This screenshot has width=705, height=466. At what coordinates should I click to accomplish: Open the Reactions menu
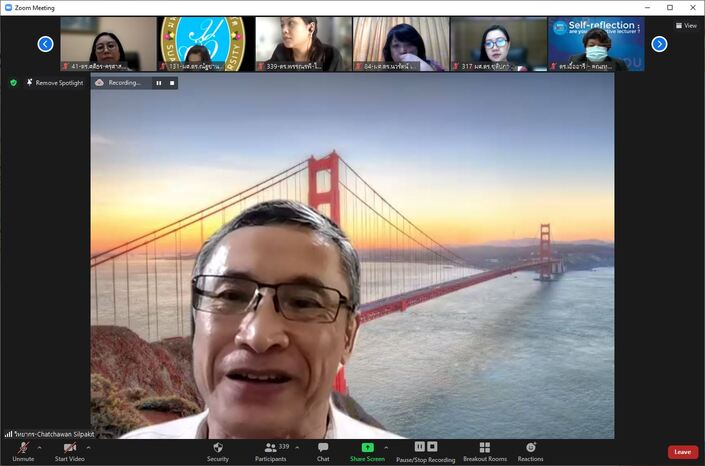coord(530,447)
